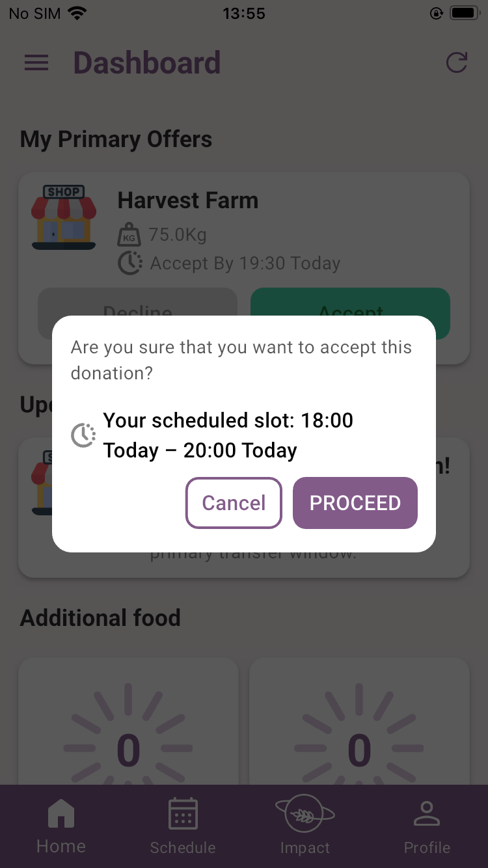The width and height of the screenshot is (488, 868).
Task: Tap the Schedule calendar icon
Action: point(183,813)
